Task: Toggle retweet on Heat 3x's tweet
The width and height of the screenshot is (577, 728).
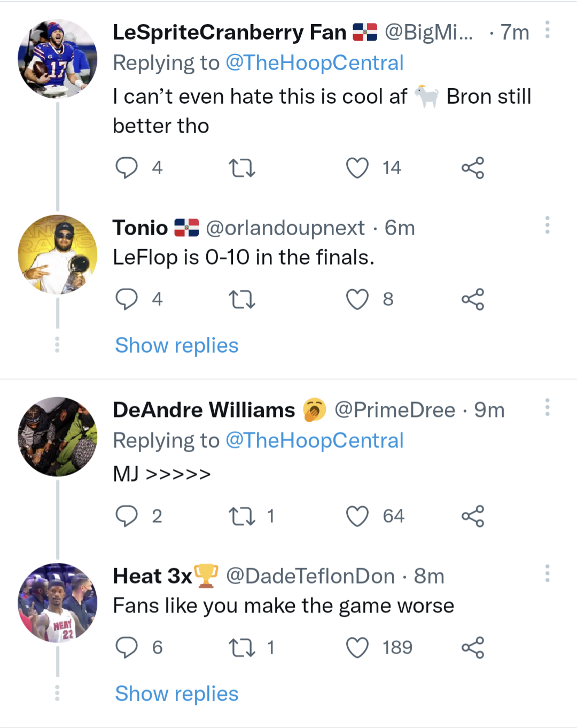Action: pos(242,648)
